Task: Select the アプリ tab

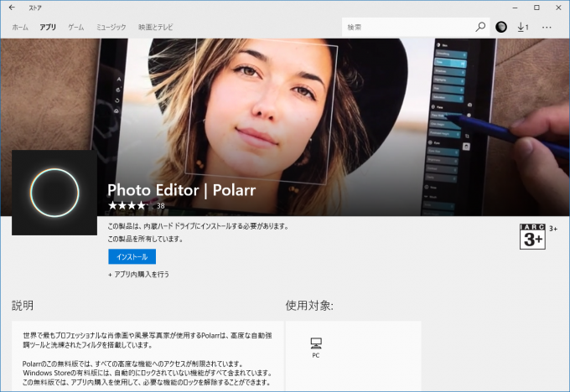Action: point(48,28)
